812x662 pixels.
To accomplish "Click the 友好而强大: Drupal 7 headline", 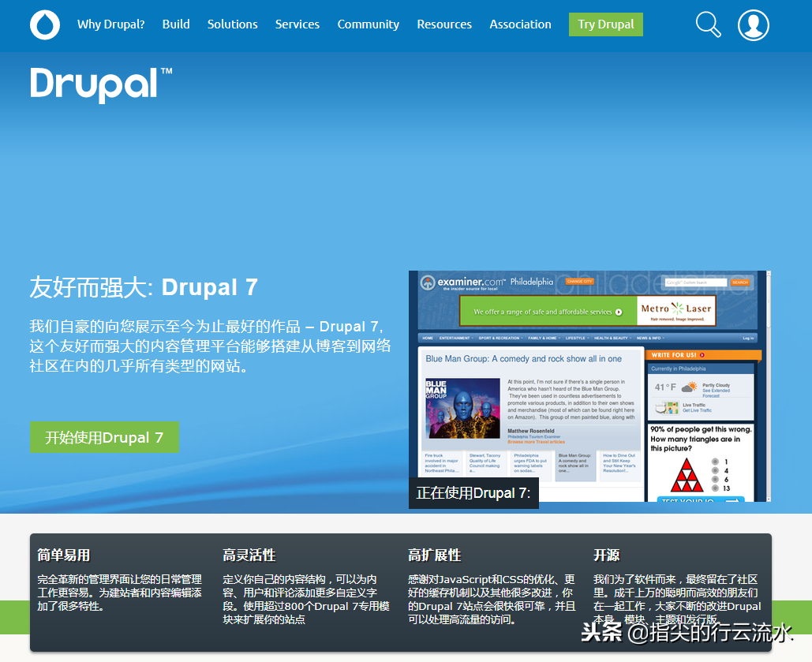I will [144, 287].
